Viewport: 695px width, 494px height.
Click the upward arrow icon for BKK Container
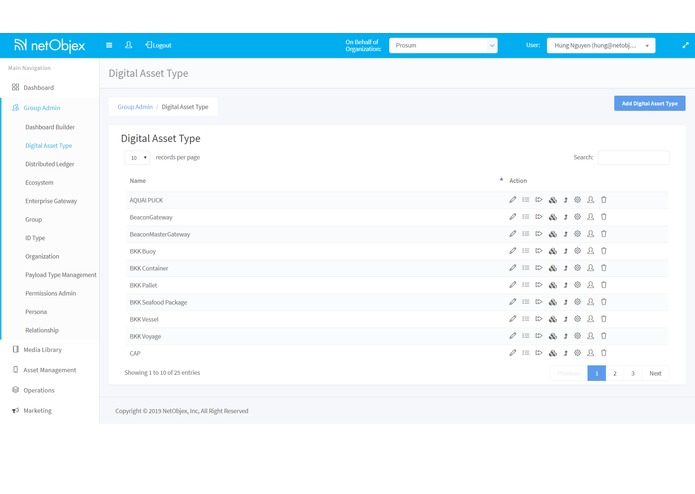(566, 268)
